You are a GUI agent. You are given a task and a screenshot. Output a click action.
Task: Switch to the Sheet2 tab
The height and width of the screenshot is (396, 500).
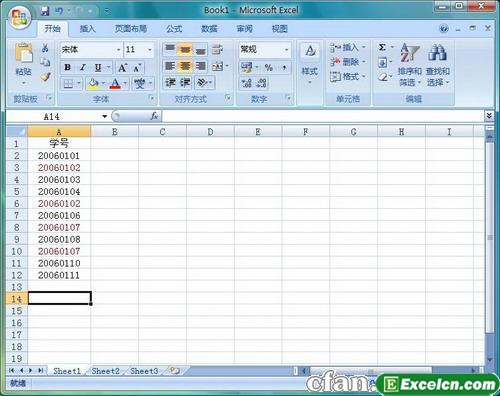tap(105, 371)
